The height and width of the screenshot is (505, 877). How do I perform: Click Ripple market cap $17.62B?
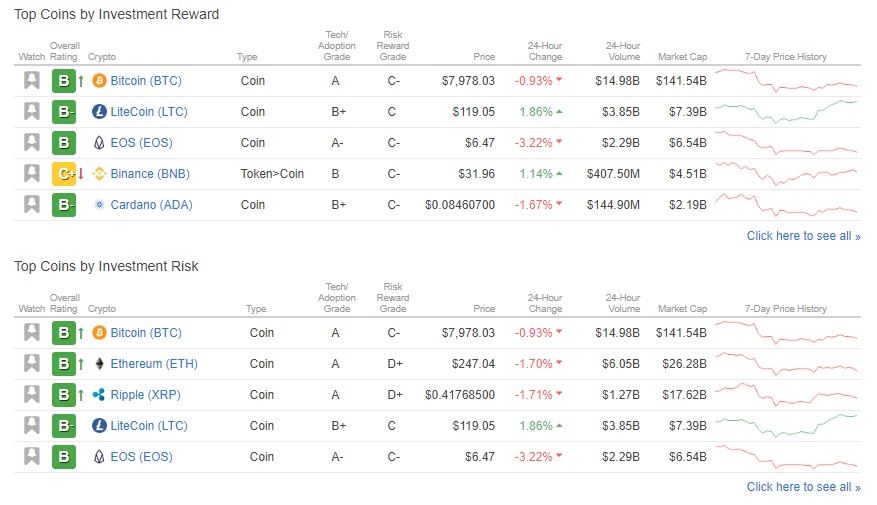(684, 395)
